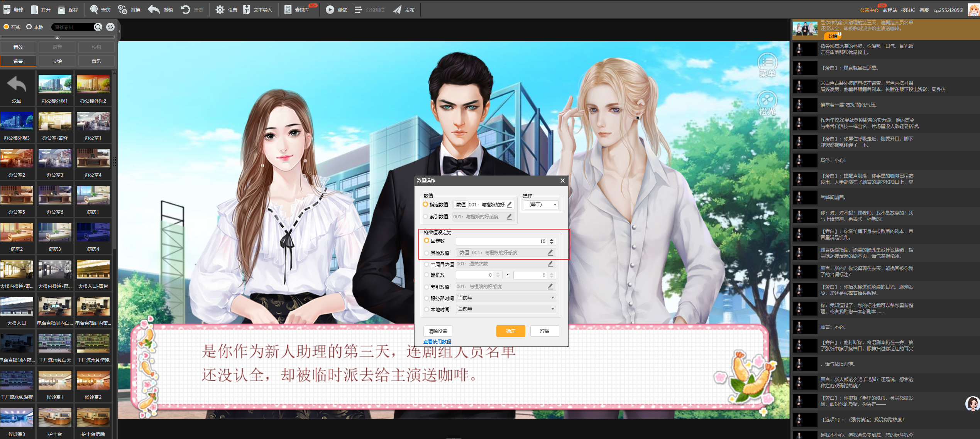
Task: Expand the 服务器时间 当前年 dropdown
Action: click(505, 297)
